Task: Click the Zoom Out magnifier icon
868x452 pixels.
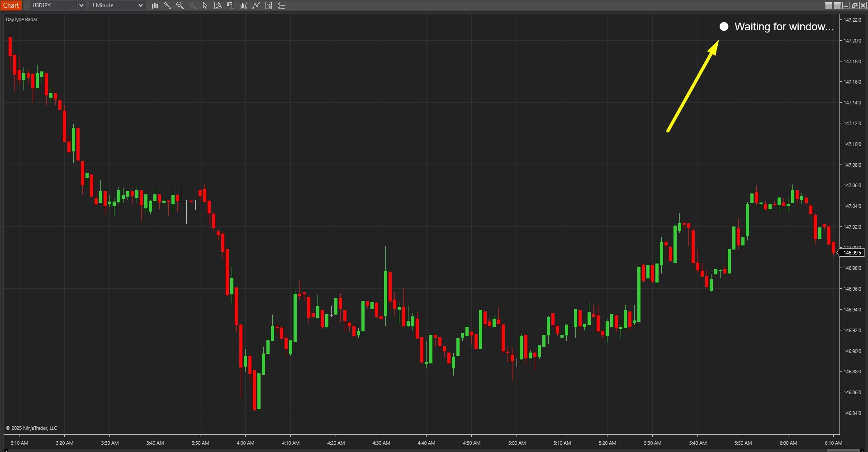Action: pos(192,5)
